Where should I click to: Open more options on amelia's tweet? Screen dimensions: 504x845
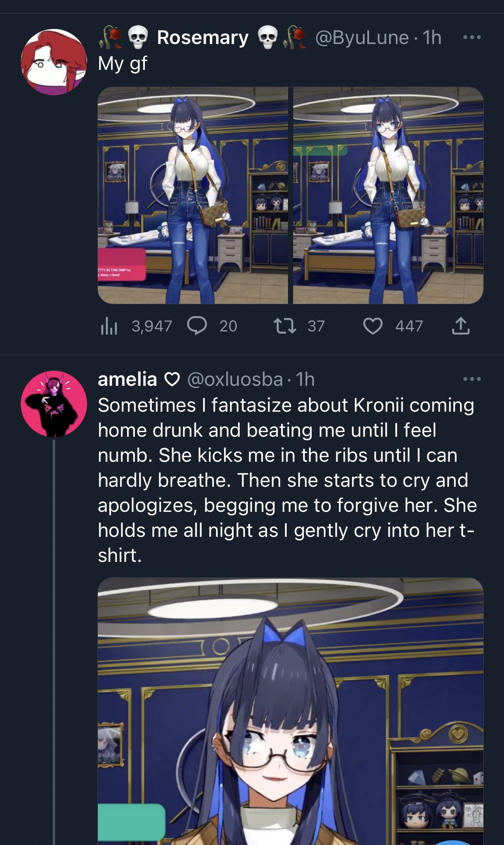click(x=472, y=379)
